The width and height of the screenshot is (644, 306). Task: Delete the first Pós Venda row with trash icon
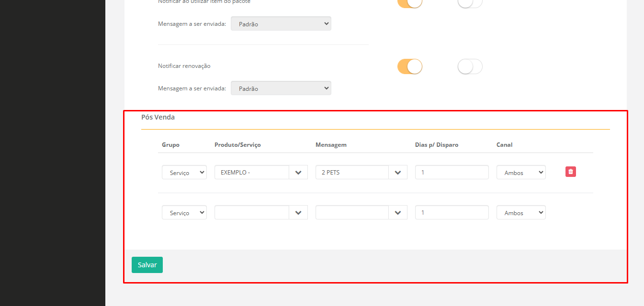570,172
